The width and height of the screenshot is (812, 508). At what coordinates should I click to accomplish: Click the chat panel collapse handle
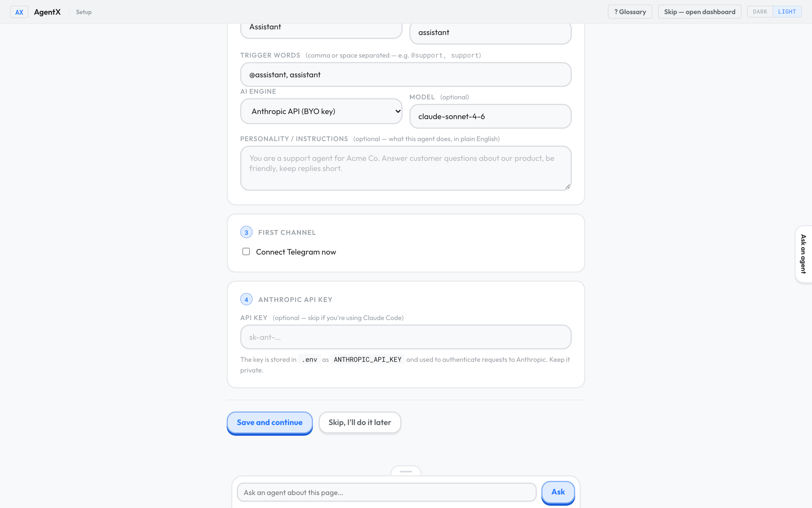(x=406, y=471)
